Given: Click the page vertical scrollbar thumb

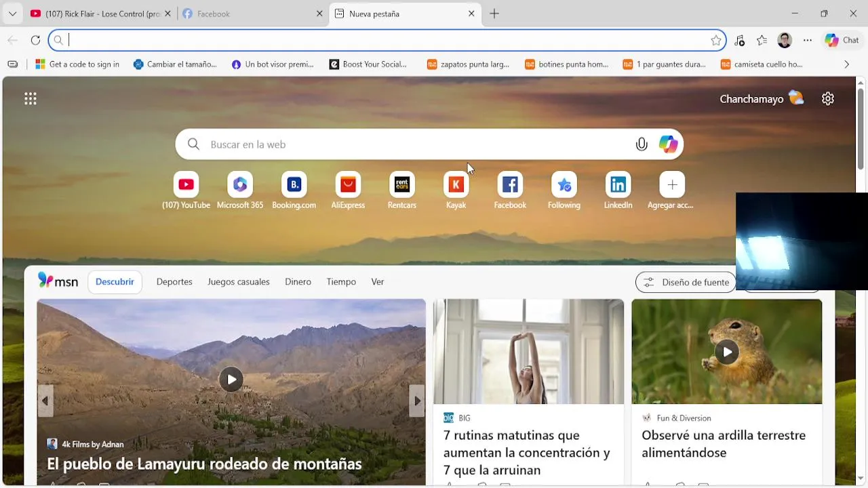Looking at the screenshot, I should [861, 129].
